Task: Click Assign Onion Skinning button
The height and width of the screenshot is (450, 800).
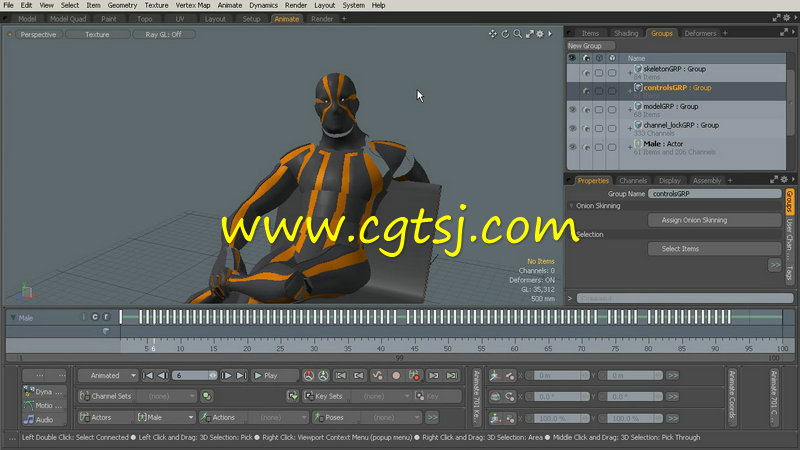Action: [714, 220]
